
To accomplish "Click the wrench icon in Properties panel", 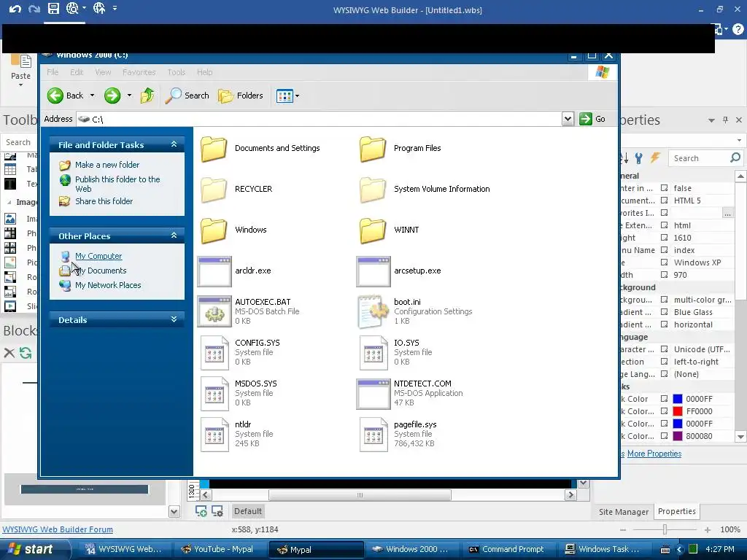I will click(x=639, y=158).
